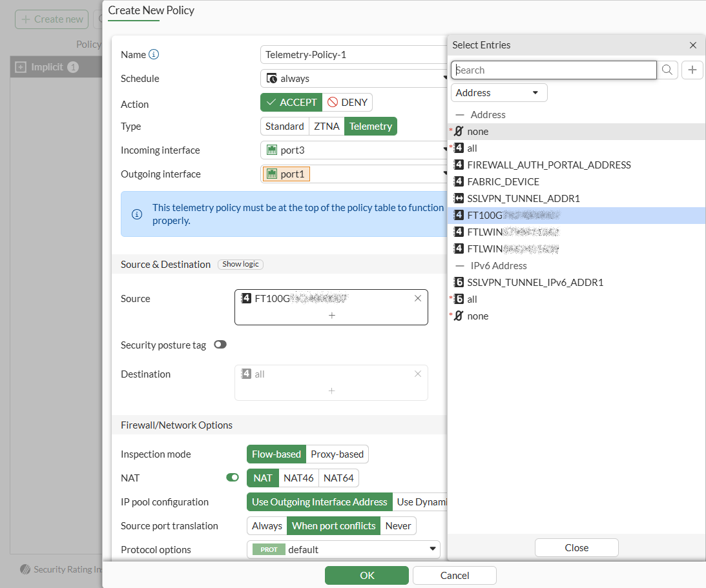This screenshot has height=588, width=706.
Task: Disable the NAT toggle
Action: coord(232,477)
